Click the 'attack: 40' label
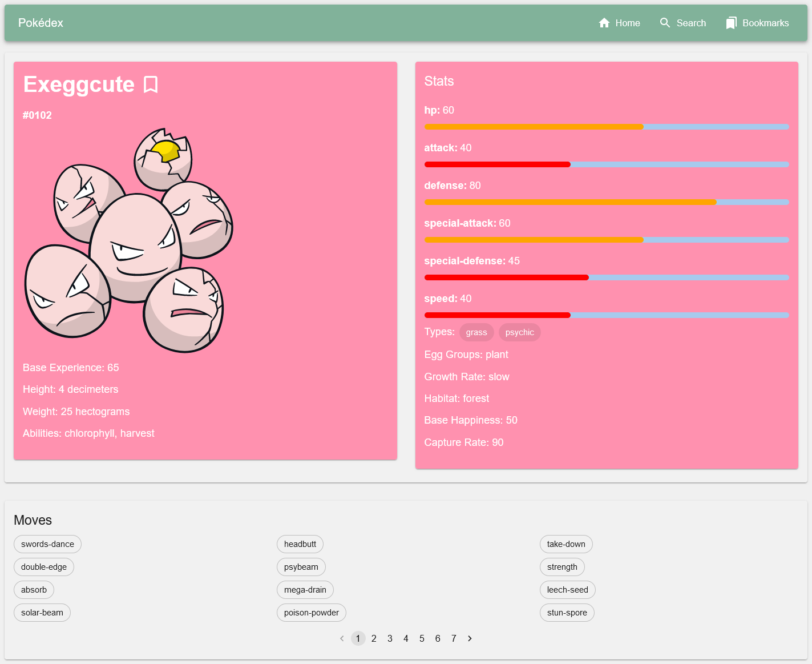The height and width of the screenshot is (664, 812). tap(448, 148)
